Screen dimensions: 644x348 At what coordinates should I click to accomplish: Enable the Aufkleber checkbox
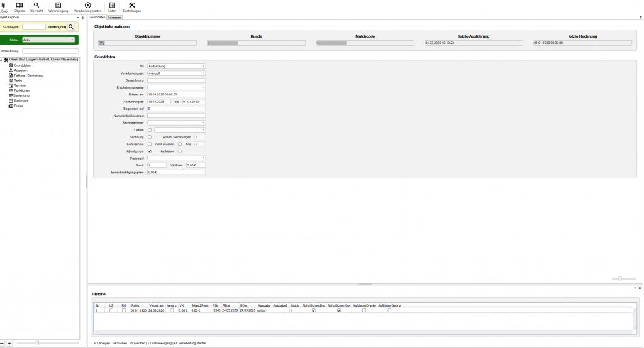[179, 151]
